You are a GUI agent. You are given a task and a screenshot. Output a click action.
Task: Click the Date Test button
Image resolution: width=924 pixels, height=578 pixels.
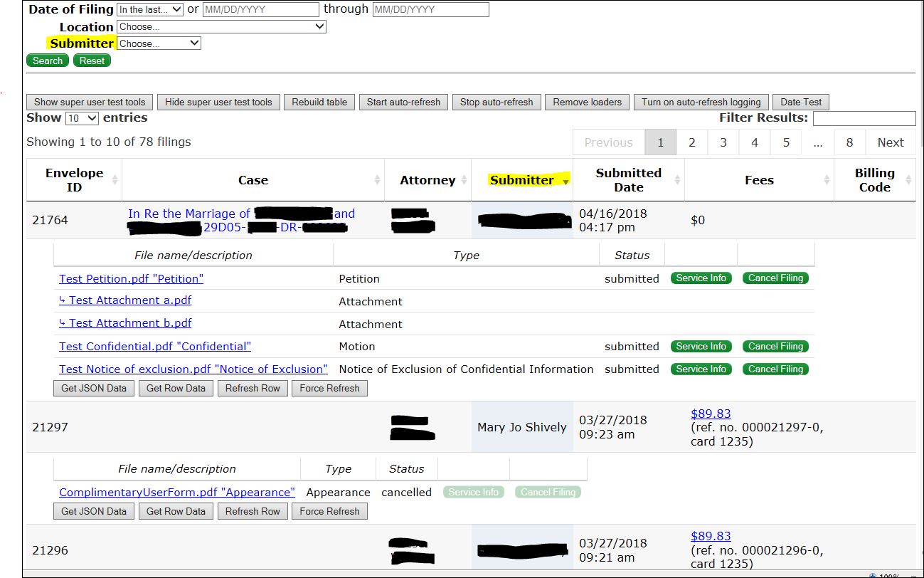[x=801, y=102]
